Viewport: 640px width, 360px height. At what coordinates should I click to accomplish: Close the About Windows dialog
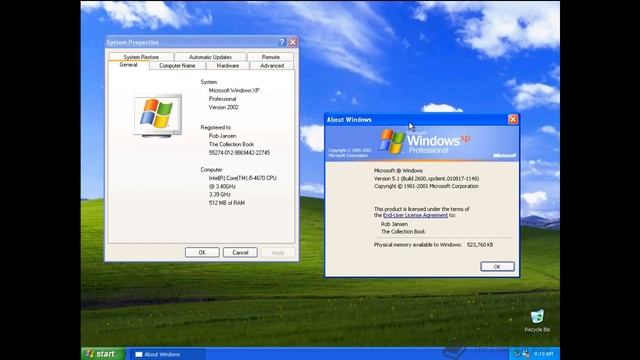(x=513, y=119)
